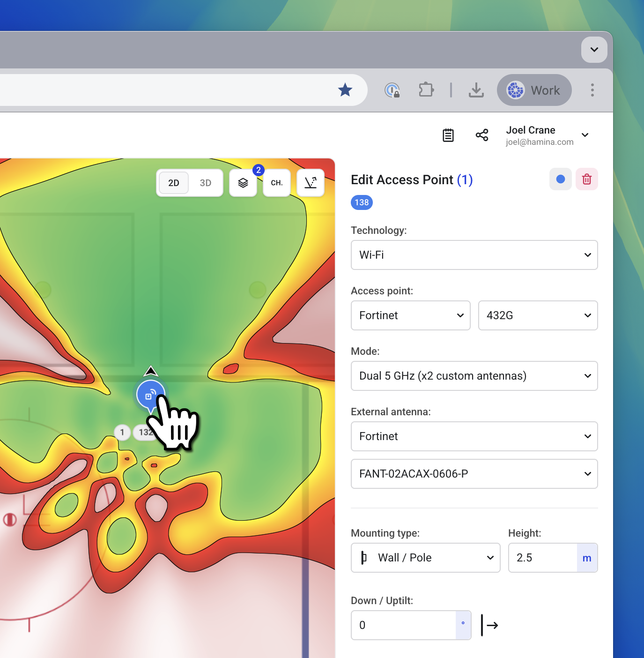This screenshot has width=644, height=658.
Task: Open the Mounting type dropdown
Action: 425,558
